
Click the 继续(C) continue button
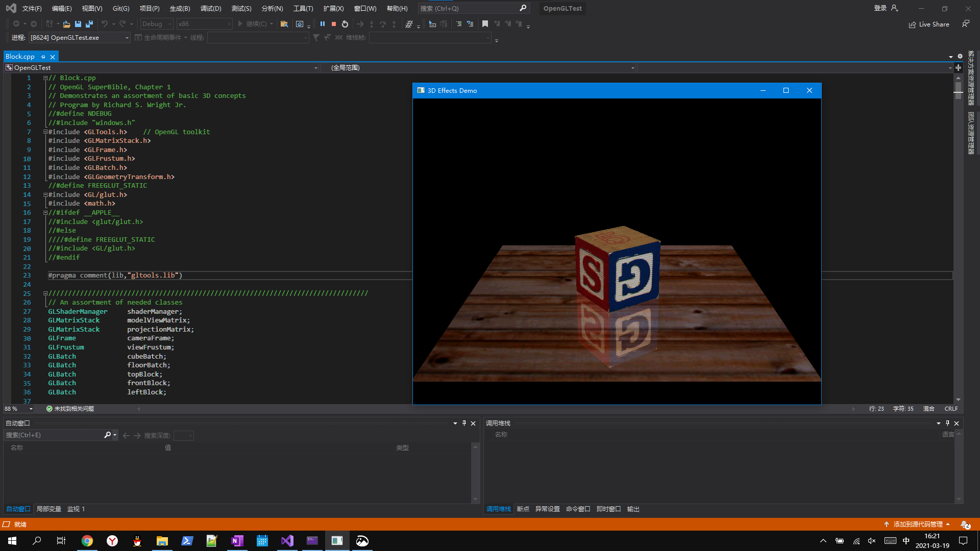pyautogui.click(x=254, y=23)
